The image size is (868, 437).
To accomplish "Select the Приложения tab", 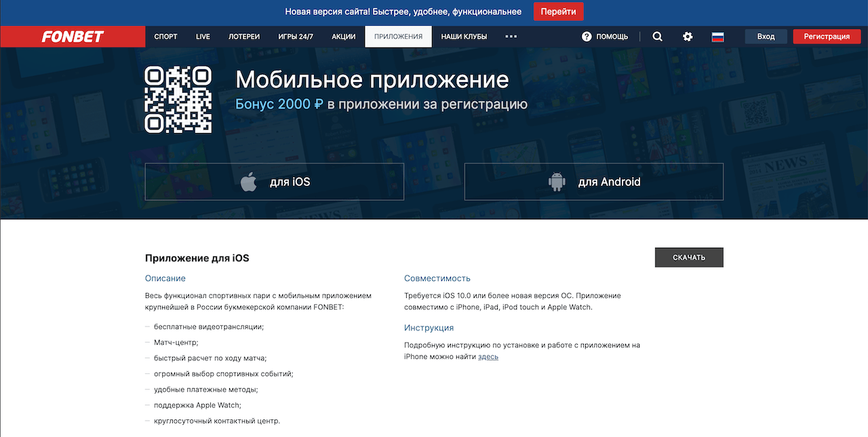I will click(x=398, y=37).
